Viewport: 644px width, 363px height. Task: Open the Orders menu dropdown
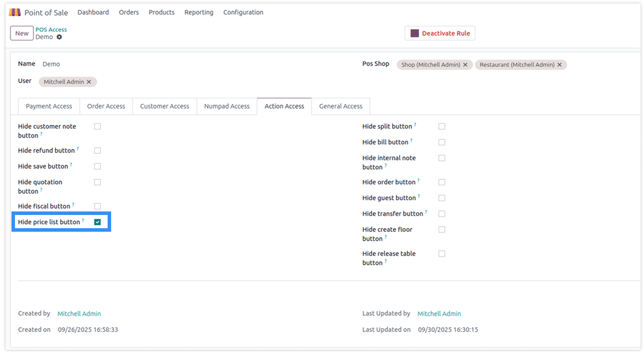tap(129, 12)
